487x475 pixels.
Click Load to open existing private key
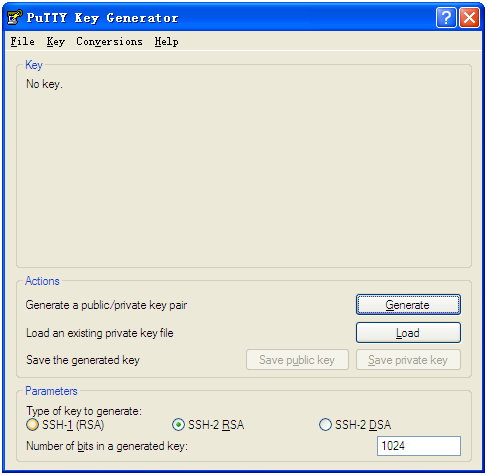tap(408, 333)
